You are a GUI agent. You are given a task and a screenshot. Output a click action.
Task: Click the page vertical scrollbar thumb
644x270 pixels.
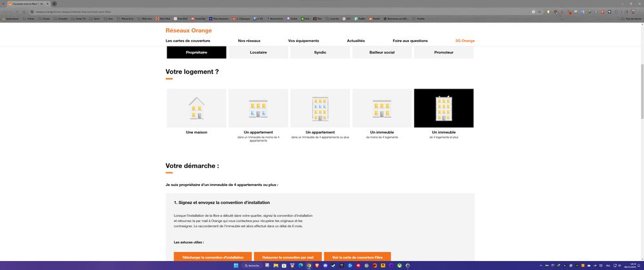[x=641, y=91]
